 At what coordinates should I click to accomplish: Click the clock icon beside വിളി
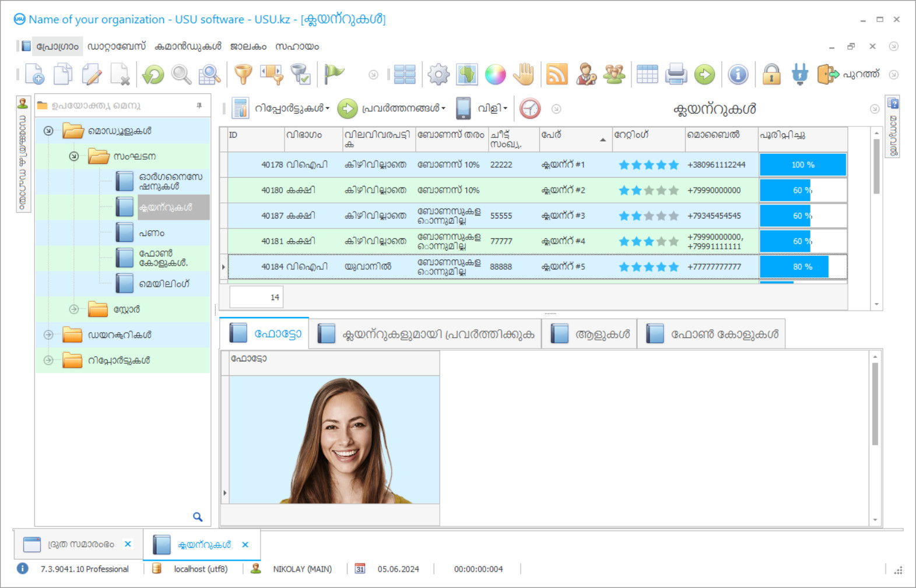click(x=529, y=108)
